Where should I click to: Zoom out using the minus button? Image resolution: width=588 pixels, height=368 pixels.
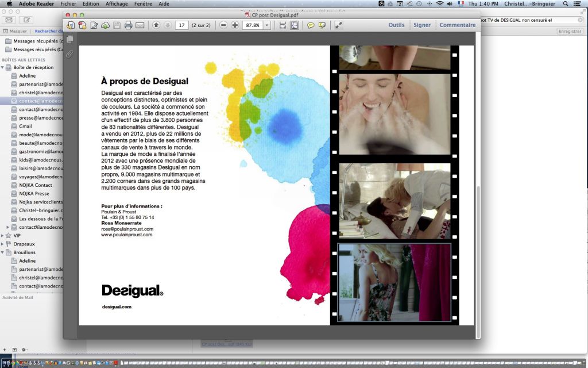pyautogui.click(x=223, y=25)
